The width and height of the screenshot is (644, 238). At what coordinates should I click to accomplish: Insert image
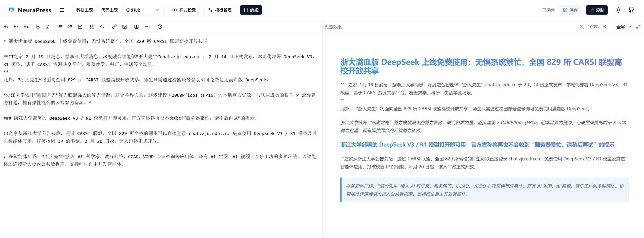point(124,27)
